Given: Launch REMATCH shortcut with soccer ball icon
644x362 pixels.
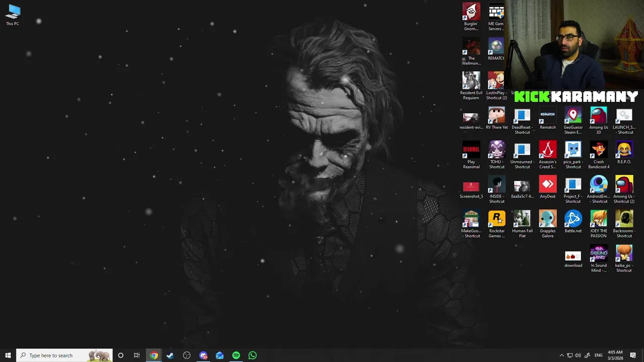Looking at the screenshot, I should coord(496,49).
